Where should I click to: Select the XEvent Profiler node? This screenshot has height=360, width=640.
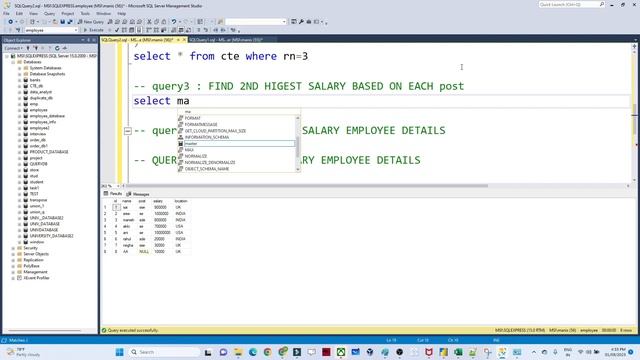pyautogui.click(x=36, y=278)
